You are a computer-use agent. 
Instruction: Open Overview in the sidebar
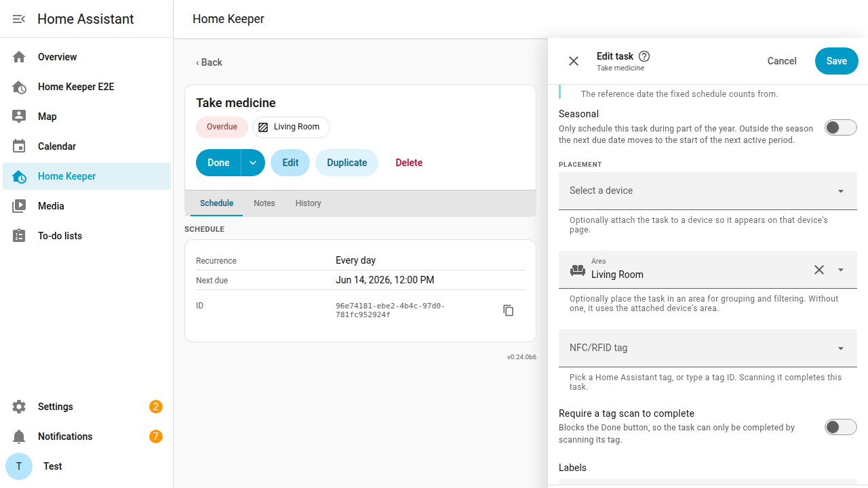click(x=87, y=57)
